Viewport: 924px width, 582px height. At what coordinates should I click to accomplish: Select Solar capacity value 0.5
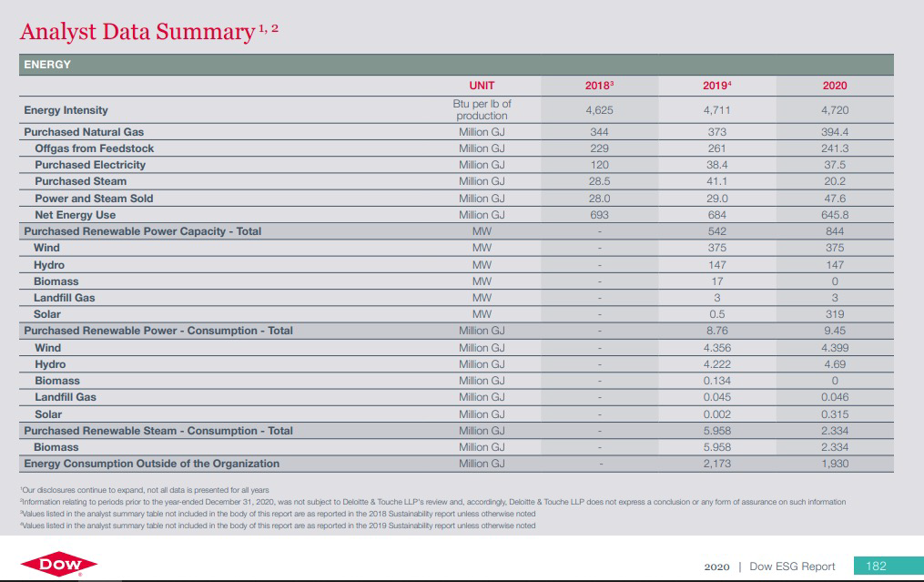716,315
